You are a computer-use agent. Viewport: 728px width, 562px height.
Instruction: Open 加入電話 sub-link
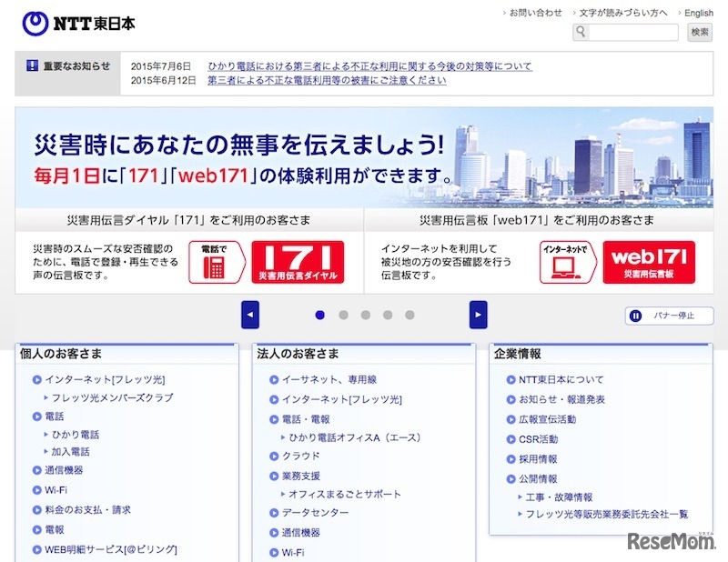(71, 452)
